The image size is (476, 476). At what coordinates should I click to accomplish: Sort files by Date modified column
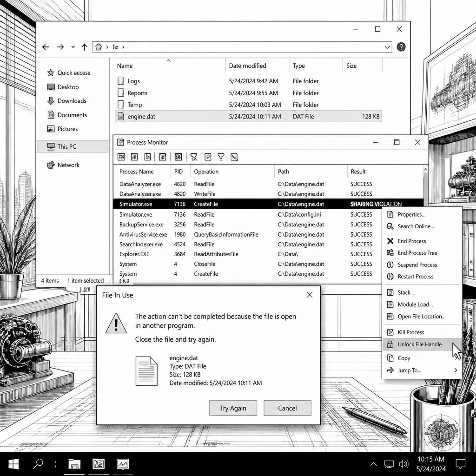coord(247,66)
